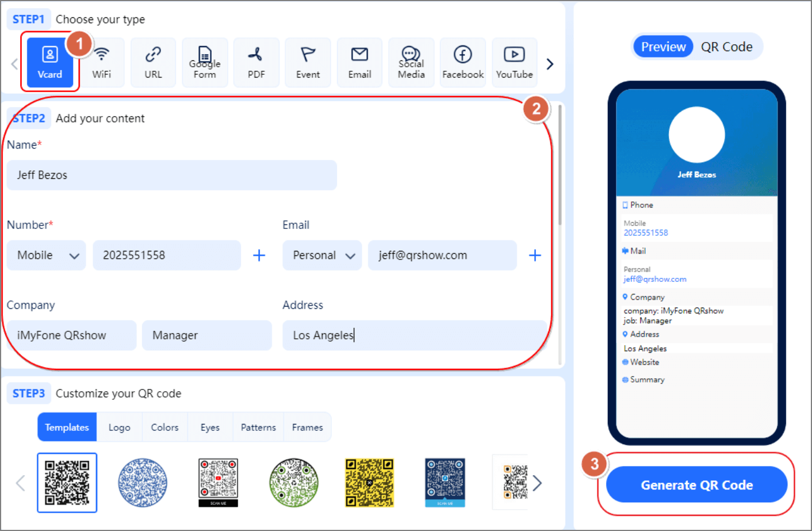Image resolution: width=812 pixels, height=531 pixels.
Task: Select the green circular QR template
Action: pyautogui.click(x=294, y=483)
